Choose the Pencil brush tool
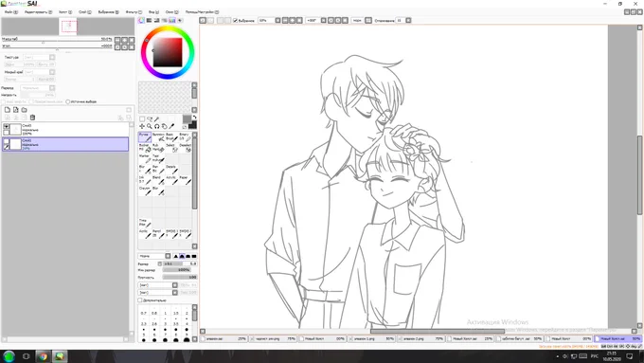 pyautogui.click(x=158, y=234)
